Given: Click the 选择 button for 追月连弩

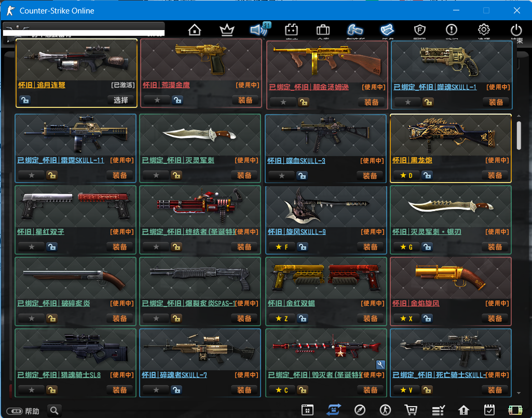Looking at the screenshot, I should 121,100.
